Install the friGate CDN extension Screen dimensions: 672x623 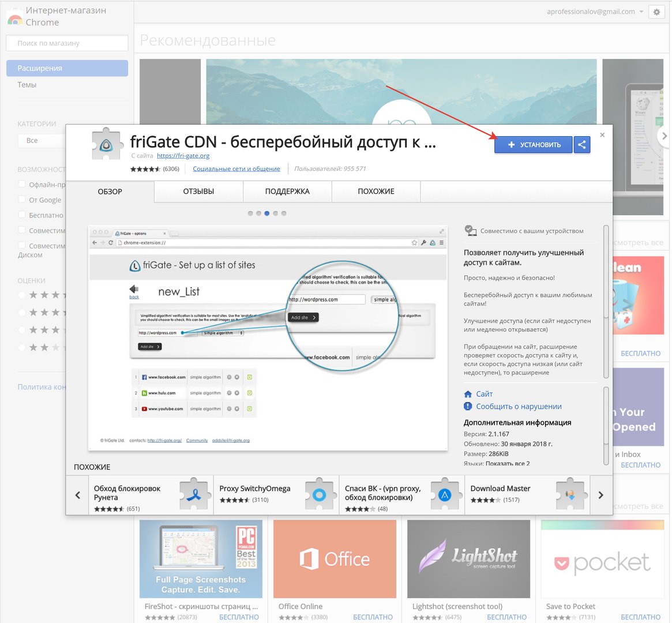pos(534,145)
